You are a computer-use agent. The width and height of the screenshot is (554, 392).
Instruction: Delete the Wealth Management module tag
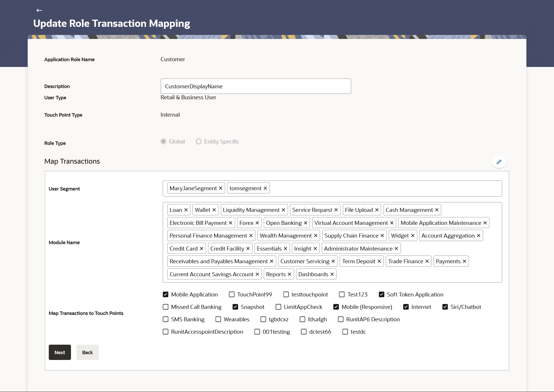click(x=316, y=236)
